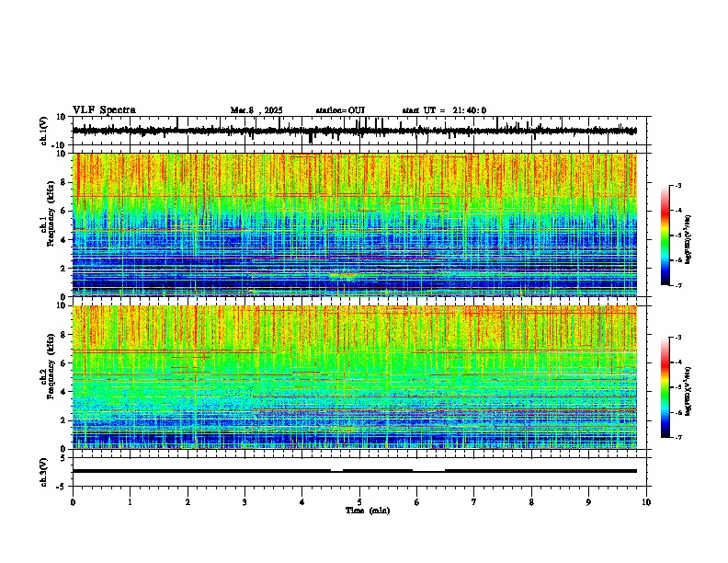Screen dimensions: 728x563
Task: Click the ch.2 color scale legend title
Action: pos(688,391)
